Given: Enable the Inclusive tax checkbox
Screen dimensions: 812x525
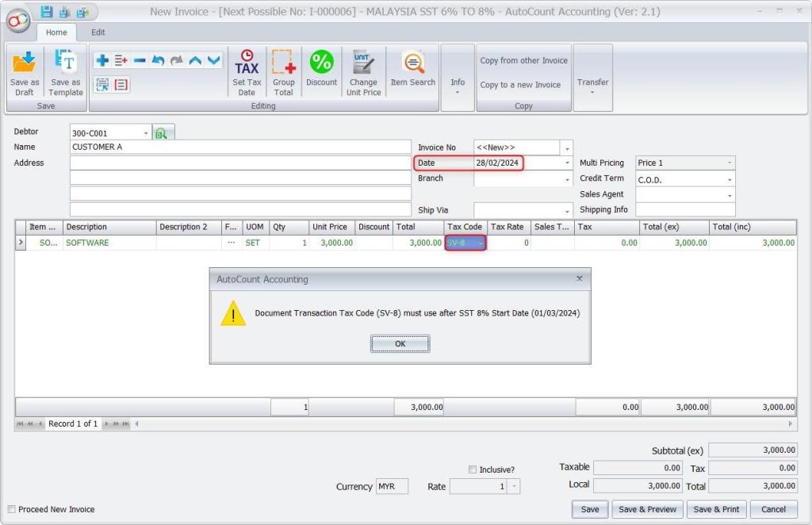Looking at the screenshot, I should tap(473, 469).
